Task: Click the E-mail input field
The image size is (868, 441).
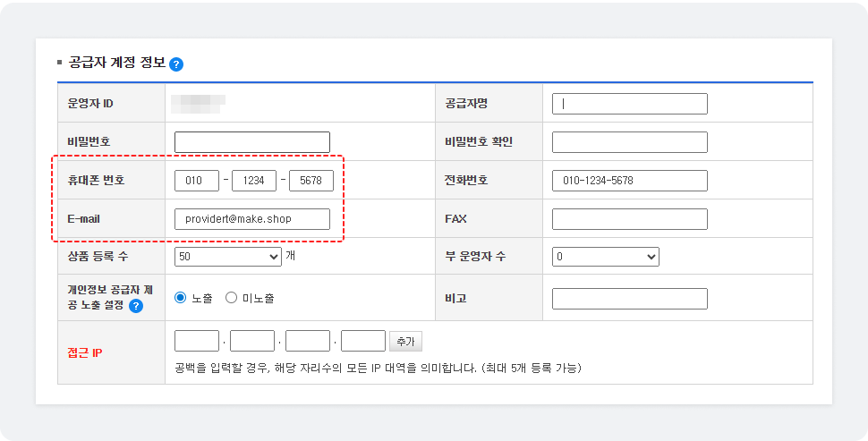Action: click(x=252, y=219)
